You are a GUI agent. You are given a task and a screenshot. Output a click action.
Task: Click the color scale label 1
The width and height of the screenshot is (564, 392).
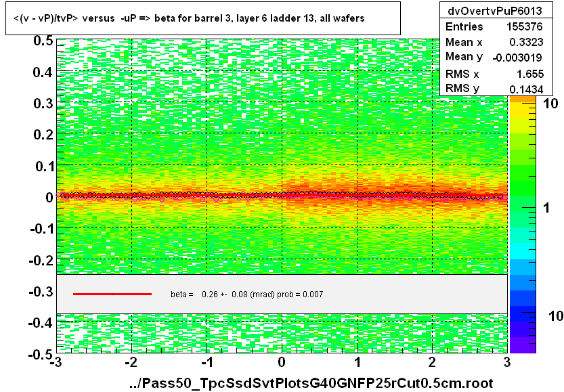point(547,208)
